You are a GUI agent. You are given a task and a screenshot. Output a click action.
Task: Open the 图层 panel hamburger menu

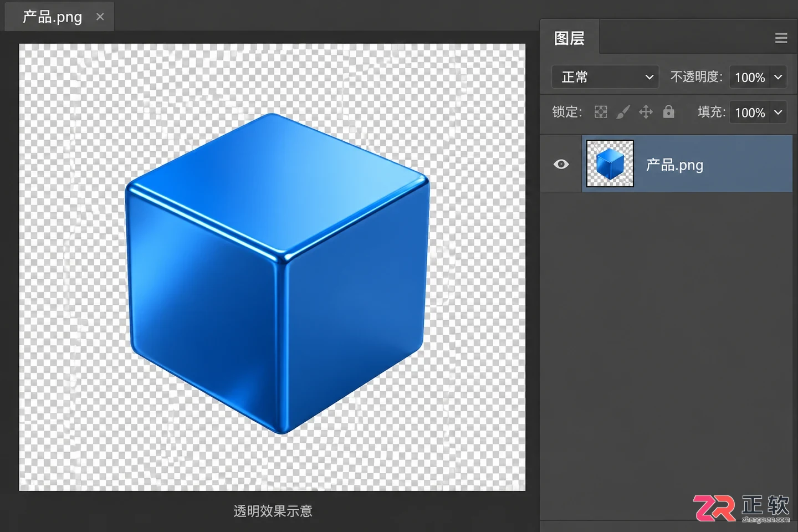(x=781, y=38)
